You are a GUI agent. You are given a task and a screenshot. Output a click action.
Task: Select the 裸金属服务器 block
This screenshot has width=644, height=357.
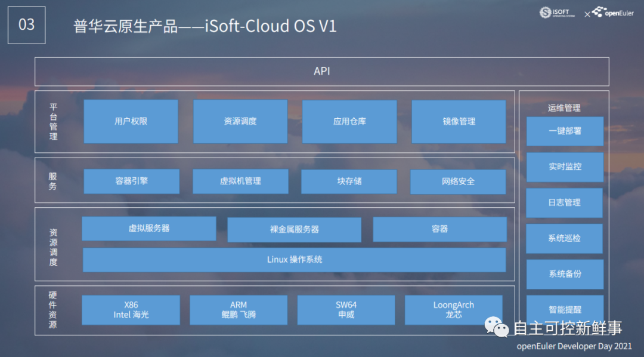pyautogui.click(x=294, y=229)
